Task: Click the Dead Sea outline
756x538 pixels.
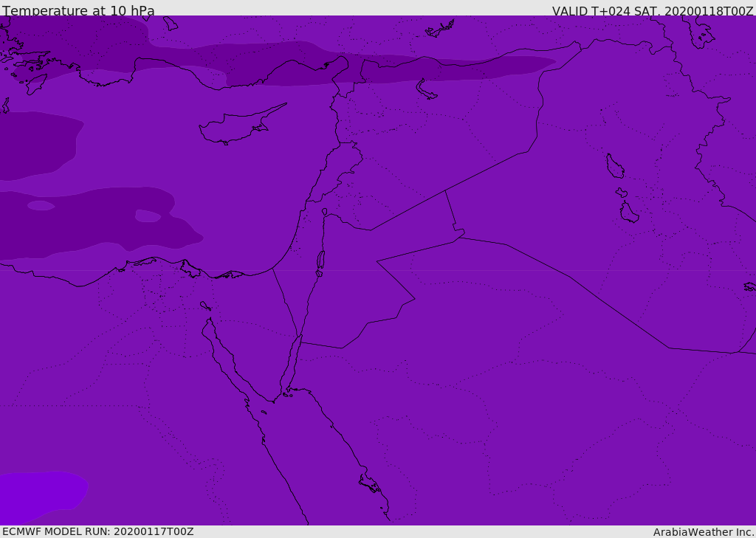Action: click(x=320, y=261)
